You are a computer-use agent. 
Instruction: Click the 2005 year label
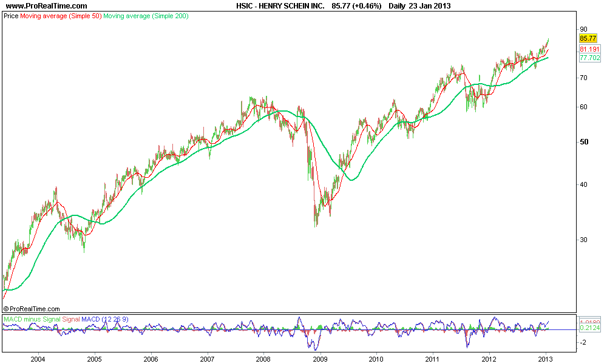tap(95, 359)
